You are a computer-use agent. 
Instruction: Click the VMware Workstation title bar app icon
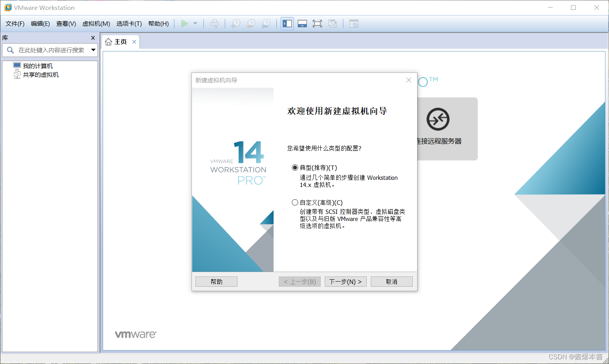tap(8, 8)
